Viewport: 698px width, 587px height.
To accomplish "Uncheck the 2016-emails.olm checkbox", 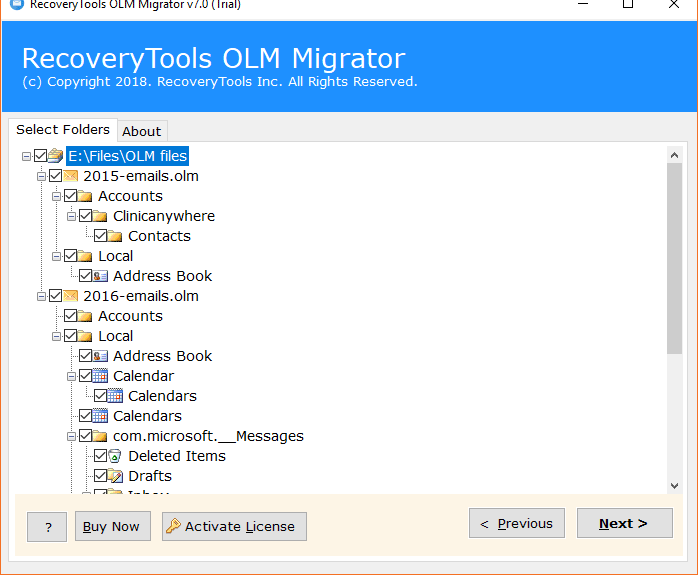I will coord(55,296).
